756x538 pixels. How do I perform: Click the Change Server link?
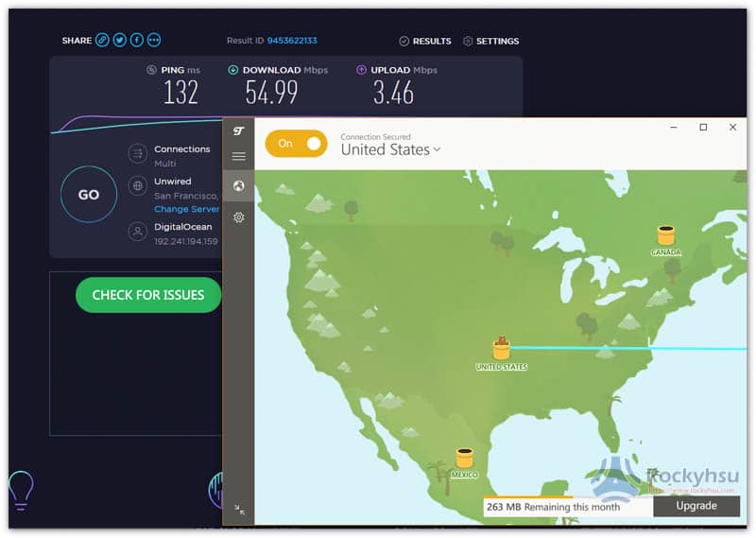point(186,209)
